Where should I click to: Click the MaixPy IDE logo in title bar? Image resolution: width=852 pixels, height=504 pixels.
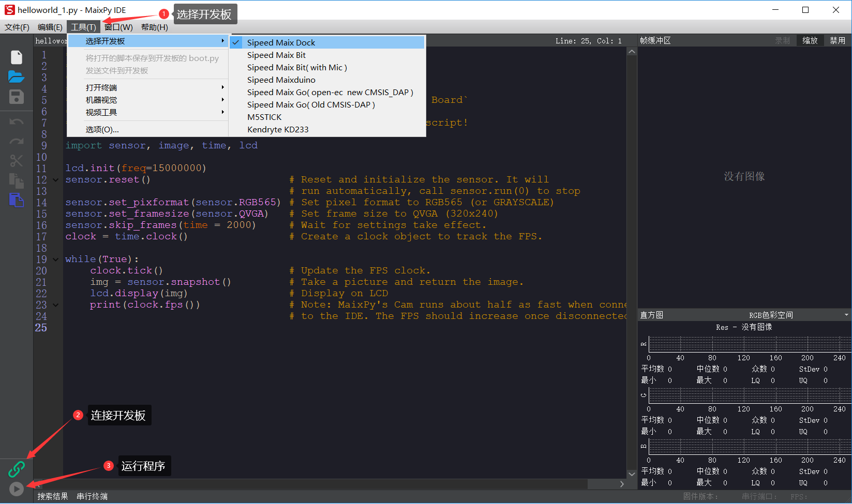[9, 10]
